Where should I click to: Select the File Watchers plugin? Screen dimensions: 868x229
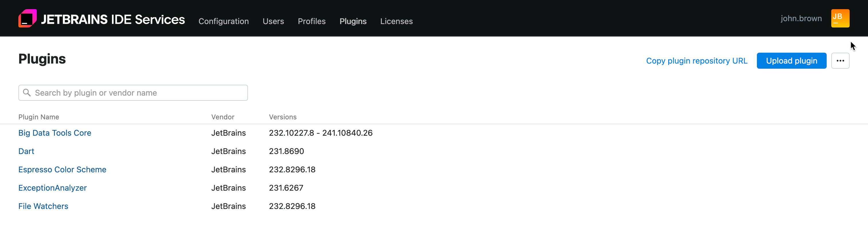pyautogui.click(x=43, y=206)
